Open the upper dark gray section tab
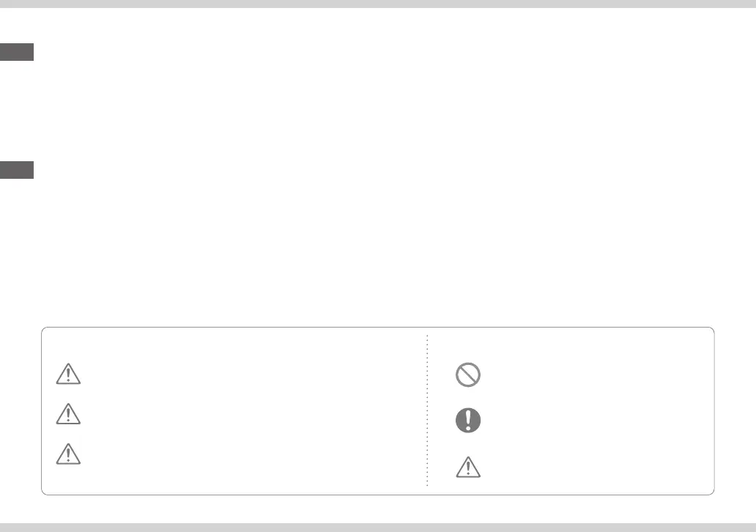 click(x=17, y=52)
